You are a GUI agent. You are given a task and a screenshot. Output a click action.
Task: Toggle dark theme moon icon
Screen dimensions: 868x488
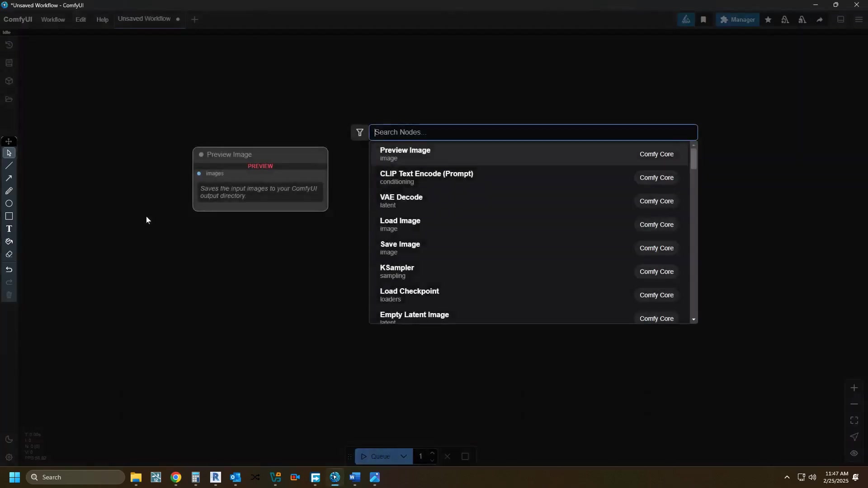click(9, 440)
